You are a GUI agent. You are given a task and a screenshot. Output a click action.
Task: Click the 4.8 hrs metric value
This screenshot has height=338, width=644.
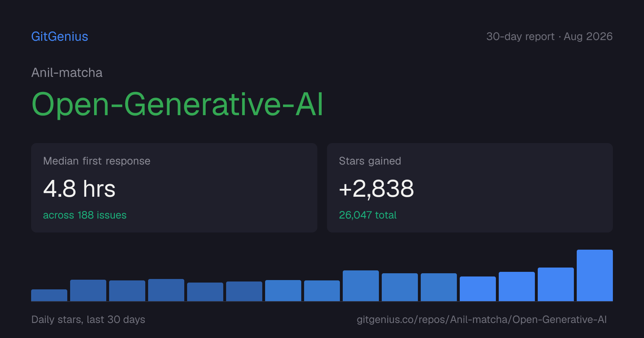(79, 188)
